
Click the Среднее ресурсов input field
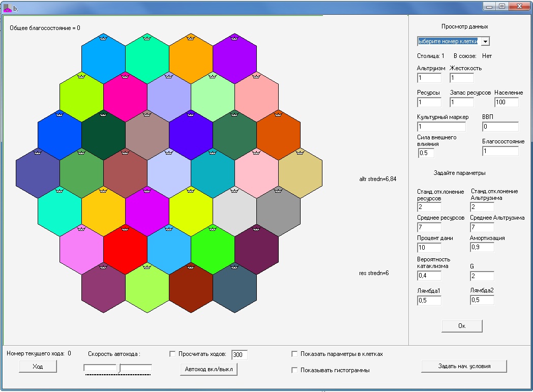[x=429, y=227]
